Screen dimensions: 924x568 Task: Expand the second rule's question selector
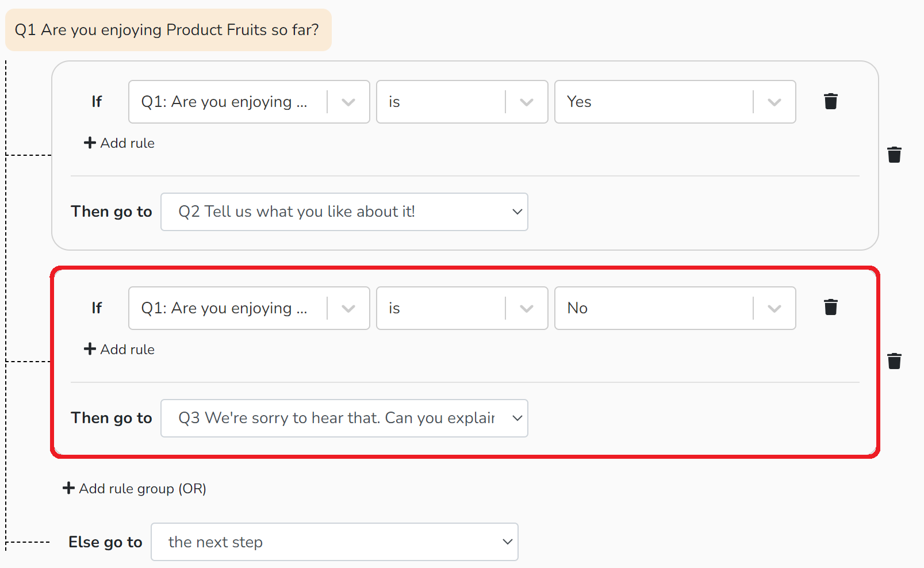249,308
